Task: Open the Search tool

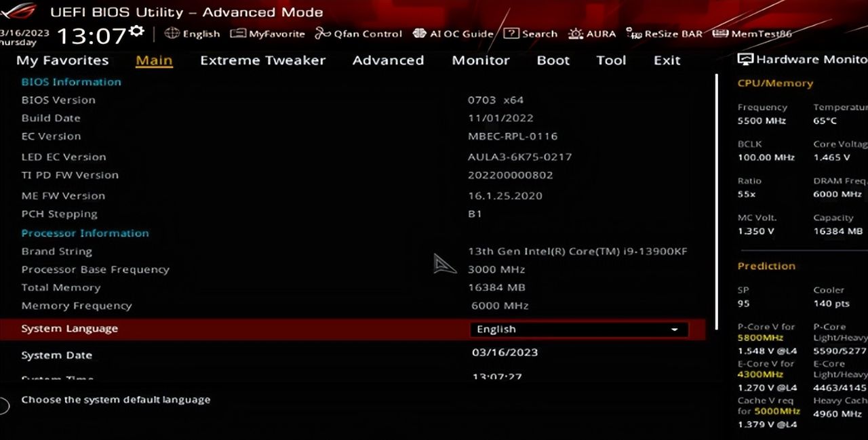Action: click(530, 34)
